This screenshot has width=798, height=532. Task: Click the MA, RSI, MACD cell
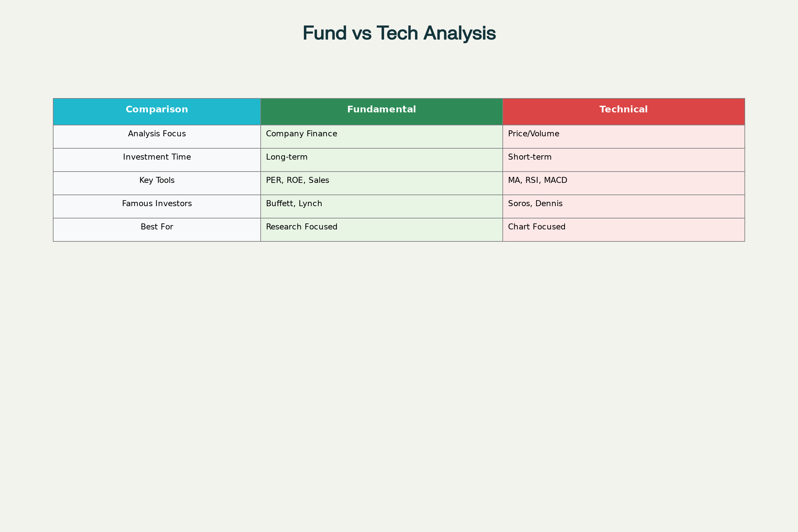point(624,183)
